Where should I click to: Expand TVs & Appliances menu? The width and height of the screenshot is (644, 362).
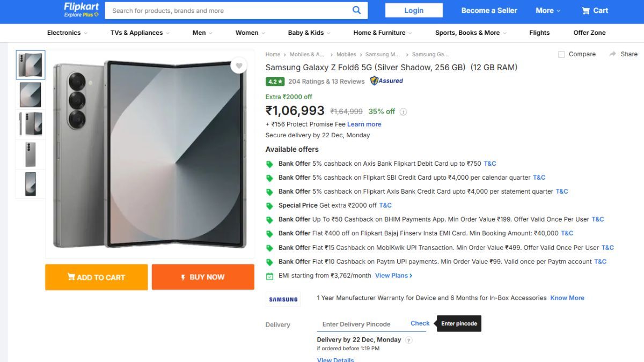(x=140, y=33)
